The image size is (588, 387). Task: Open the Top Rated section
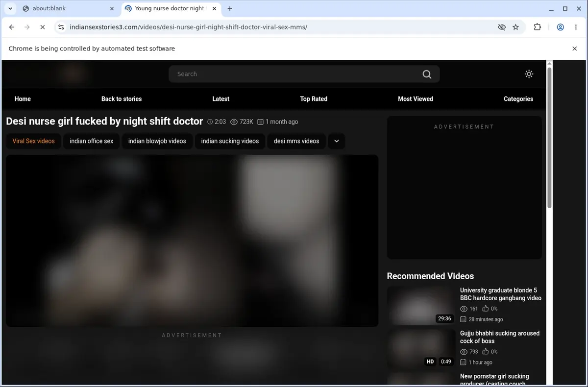[x=314, y=99]
